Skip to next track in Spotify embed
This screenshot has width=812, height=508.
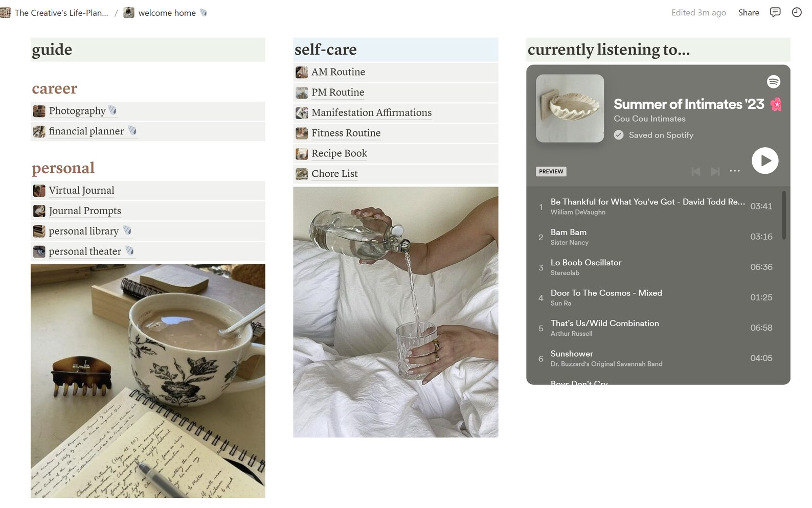715,171
